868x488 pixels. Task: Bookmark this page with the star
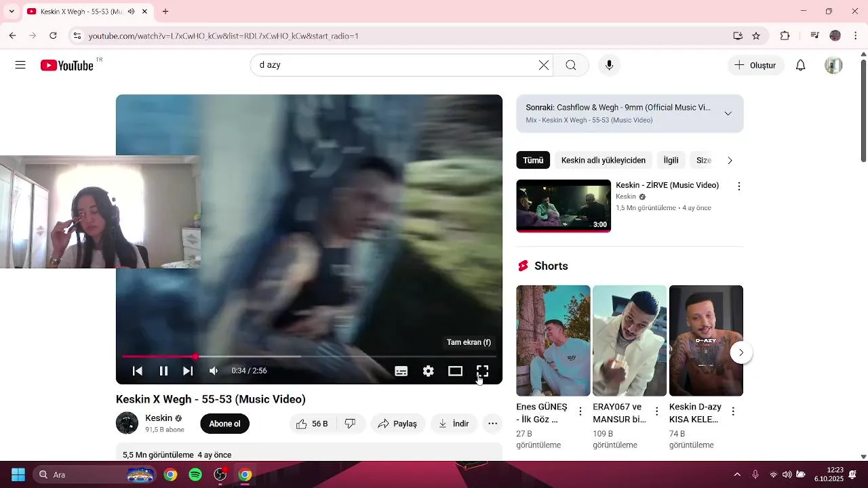pyautogui.click(x=756, y=35)
